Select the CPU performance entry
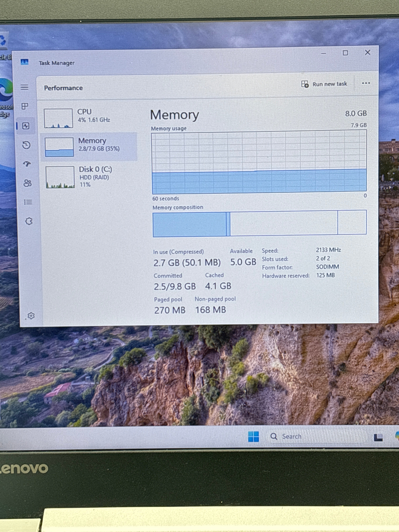Screen dimensions: 399x532 [x=89, y=118]
